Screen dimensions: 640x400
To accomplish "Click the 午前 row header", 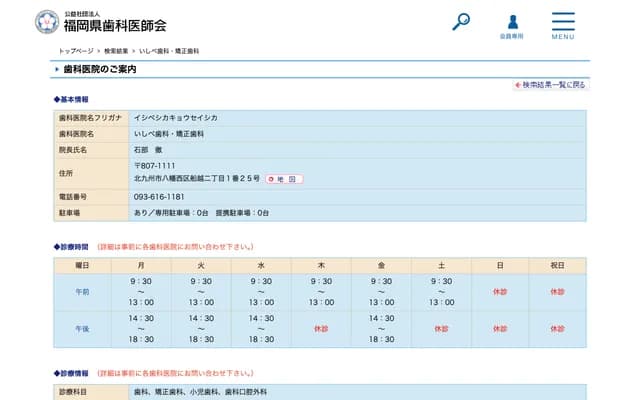I will pos(82,292).
